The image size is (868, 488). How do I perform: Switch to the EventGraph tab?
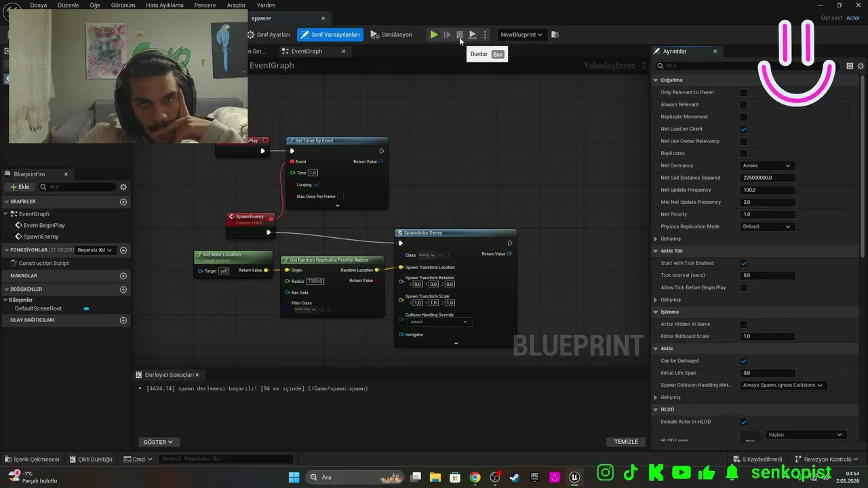pyautogui.click(x=307, y=52)
